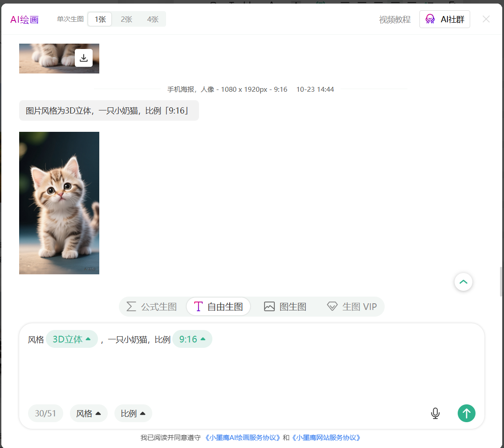This screenshot has width=504, height=448.
Task: Open 小墨鹰AI绘画服务协议 link
Action: [243, 438]
